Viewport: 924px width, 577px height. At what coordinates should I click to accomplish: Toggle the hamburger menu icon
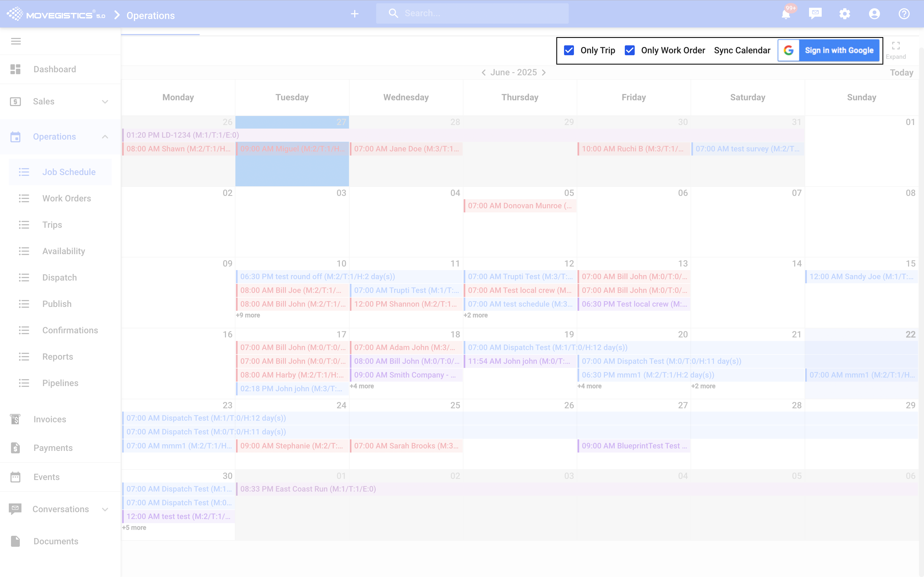(x=16, y=41)
